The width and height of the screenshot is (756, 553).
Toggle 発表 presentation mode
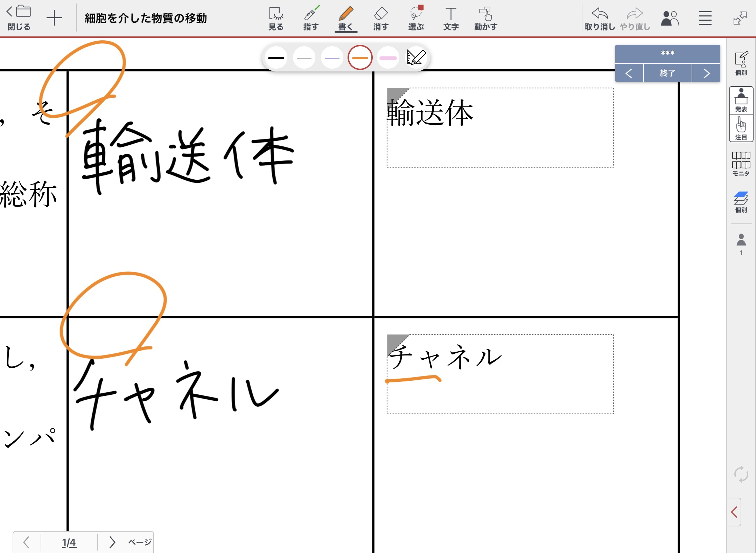coord(741,100)
